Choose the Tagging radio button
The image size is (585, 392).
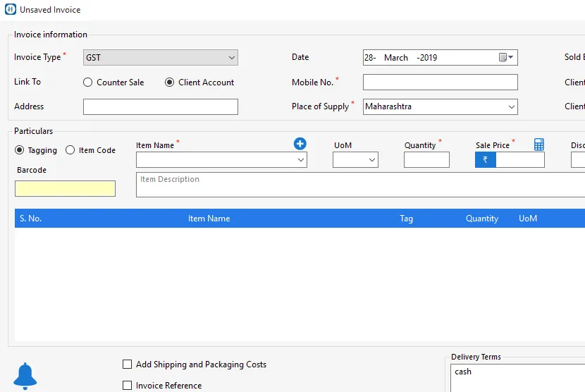[x=19, y=150]
